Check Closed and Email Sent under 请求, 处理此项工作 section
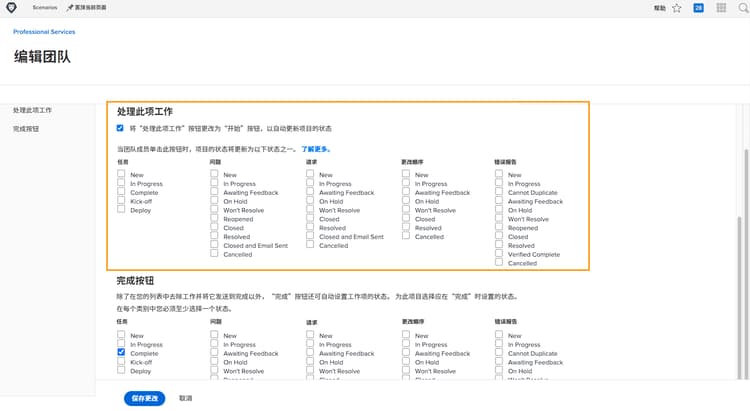The height and width of the screenshot is (411, 750). tap(310, 235)
